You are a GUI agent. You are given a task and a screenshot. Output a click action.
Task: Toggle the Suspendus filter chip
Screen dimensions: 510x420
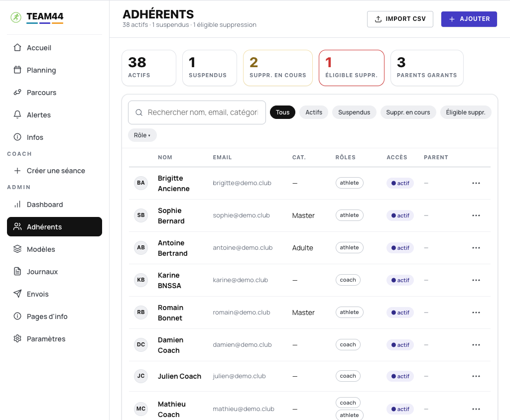coord(354,112)
